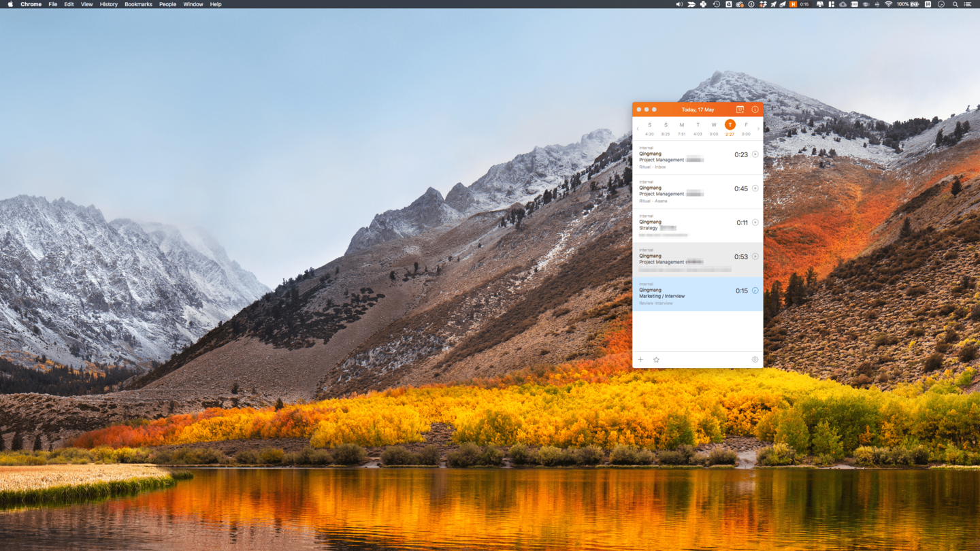Screen dimensions: 980x551
Task: Select Monday with 7:51 logged
Action: [x=681, y=129]
